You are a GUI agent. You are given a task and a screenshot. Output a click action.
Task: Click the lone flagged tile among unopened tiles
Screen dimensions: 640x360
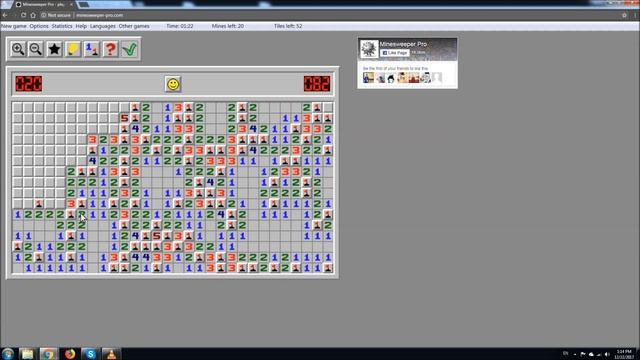coord(39,203)
